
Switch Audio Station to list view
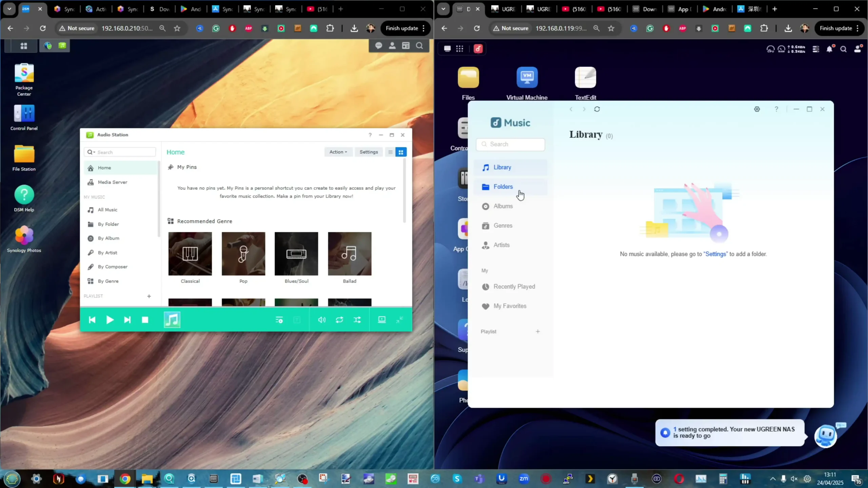point(390,152)
